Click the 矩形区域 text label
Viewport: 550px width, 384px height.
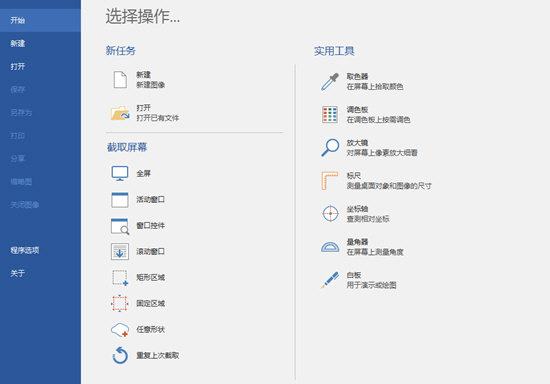[x=150, y=278]
